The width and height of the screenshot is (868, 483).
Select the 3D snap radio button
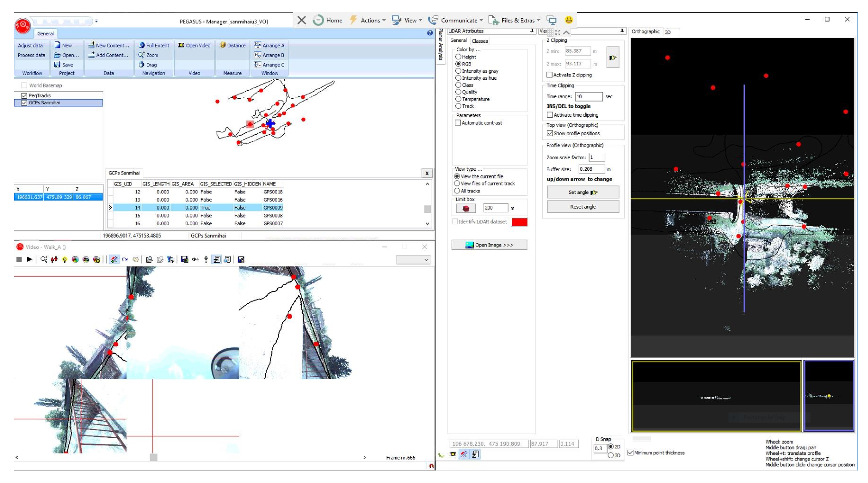pos(610,456)
